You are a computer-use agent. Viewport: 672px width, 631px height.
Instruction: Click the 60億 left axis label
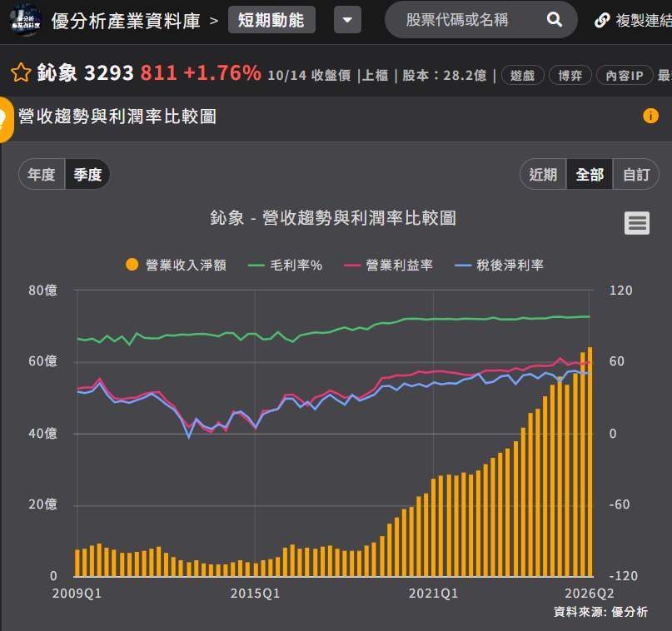pyautogui.click(x=42, y=361)
